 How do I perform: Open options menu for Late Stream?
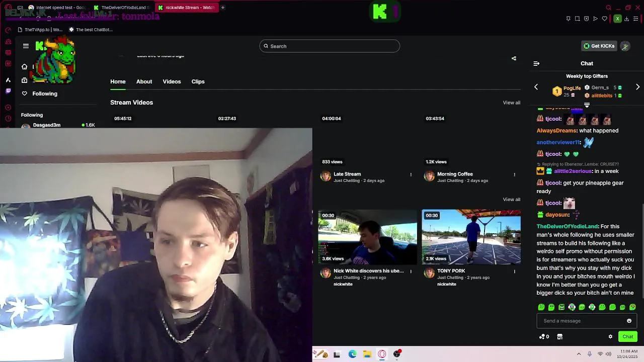(x=411, y=174)
